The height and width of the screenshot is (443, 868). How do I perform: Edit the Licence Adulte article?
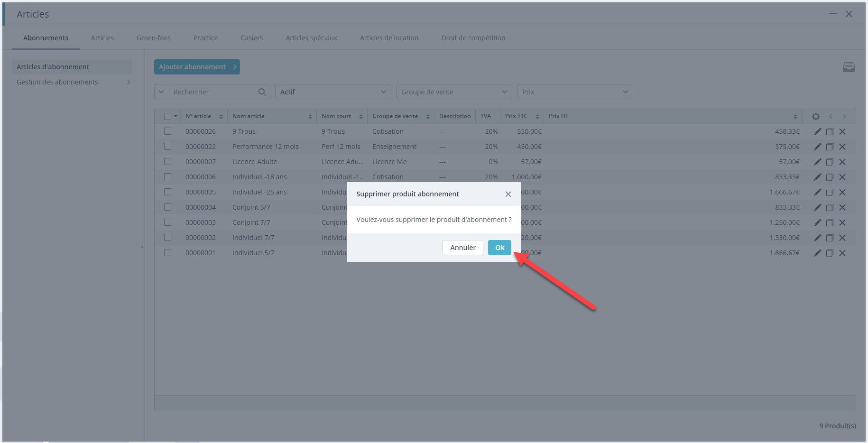pyautogui.click(x=817, y=162)
